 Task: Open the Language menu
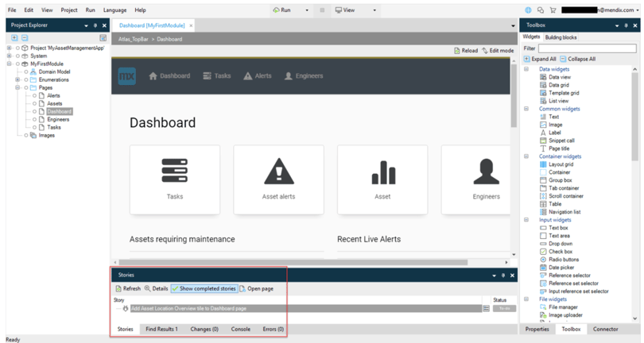114,10
